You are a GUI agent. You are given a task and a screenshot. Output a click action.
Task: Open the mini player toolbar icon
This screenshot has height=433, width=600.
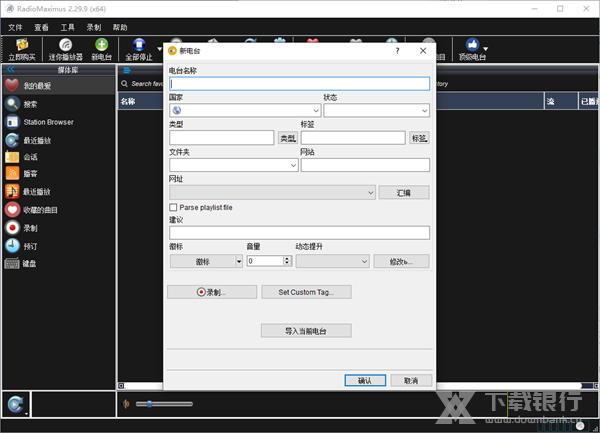pyautogui.click(x=65, y=49)
